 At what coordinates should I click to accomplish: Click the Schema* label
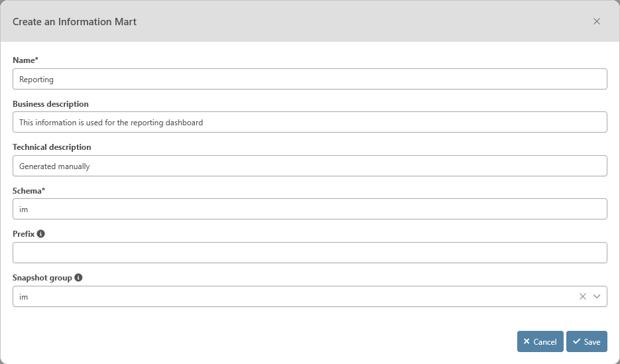pyautogui.click(x=29, y=191)
